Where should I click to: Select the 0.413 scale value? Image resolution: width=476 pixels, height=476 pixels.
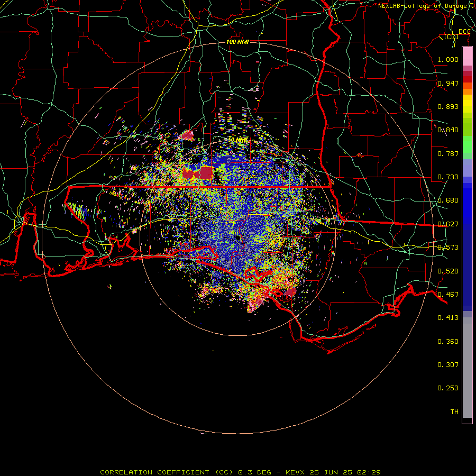[x=448, y=318]
